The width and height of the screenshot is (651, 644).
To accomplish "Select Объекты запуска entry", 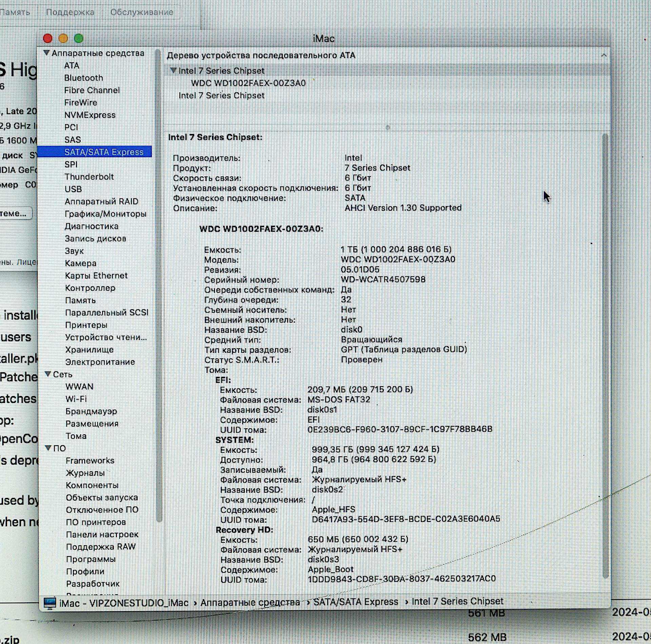I will click(x=102, y=498).
